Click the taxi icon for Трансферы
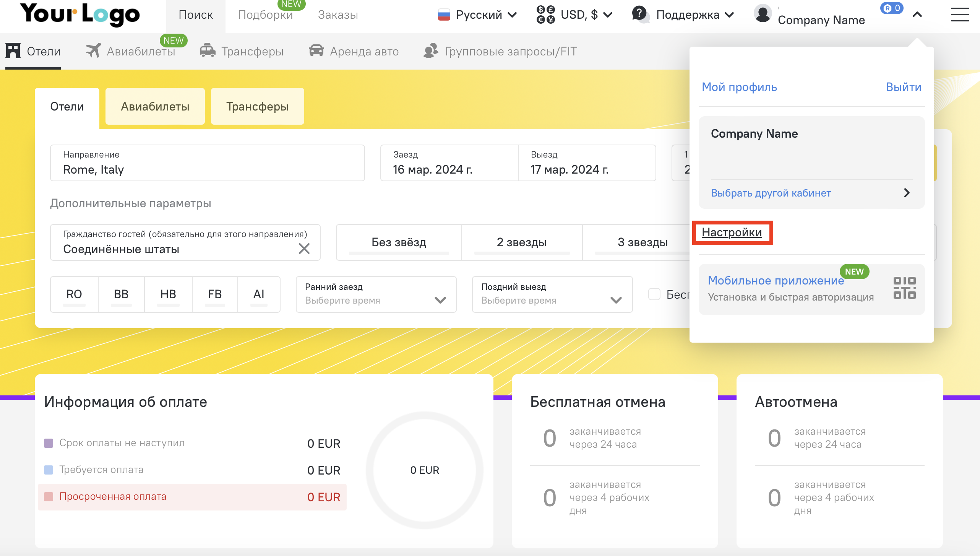This screenshot has width=980, height=556. coord(208,51)
